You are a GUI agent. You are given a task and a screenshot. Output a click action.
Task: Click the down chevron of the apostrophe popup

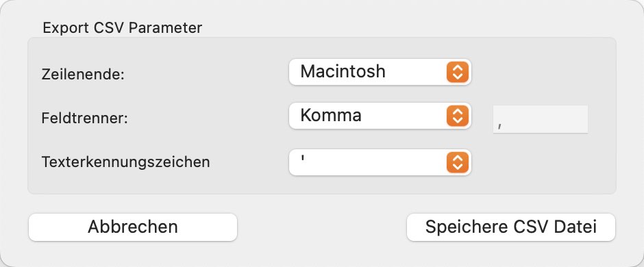458,167
